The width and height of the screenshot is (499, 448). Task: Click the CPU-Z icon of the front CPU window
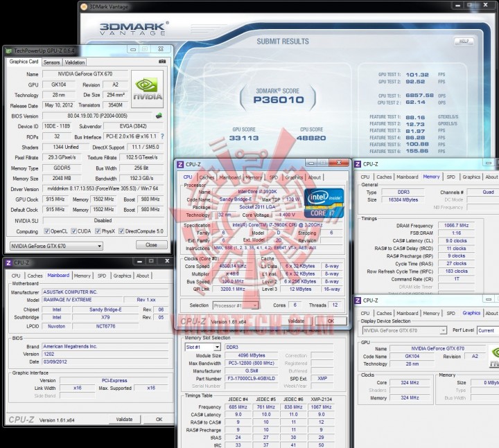[180, 164]
